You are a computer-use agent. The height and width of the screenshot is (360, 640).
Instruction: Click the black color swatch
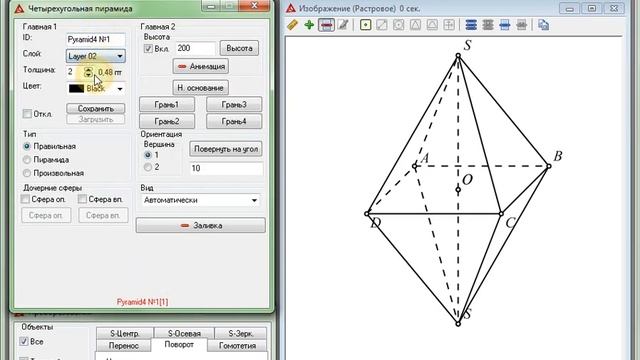click(76, 89)
